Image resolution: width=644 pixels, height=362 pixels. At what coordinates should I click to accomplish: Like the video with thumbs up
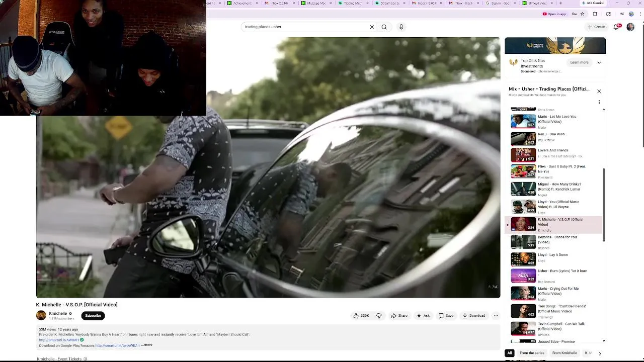pos(361,316)
